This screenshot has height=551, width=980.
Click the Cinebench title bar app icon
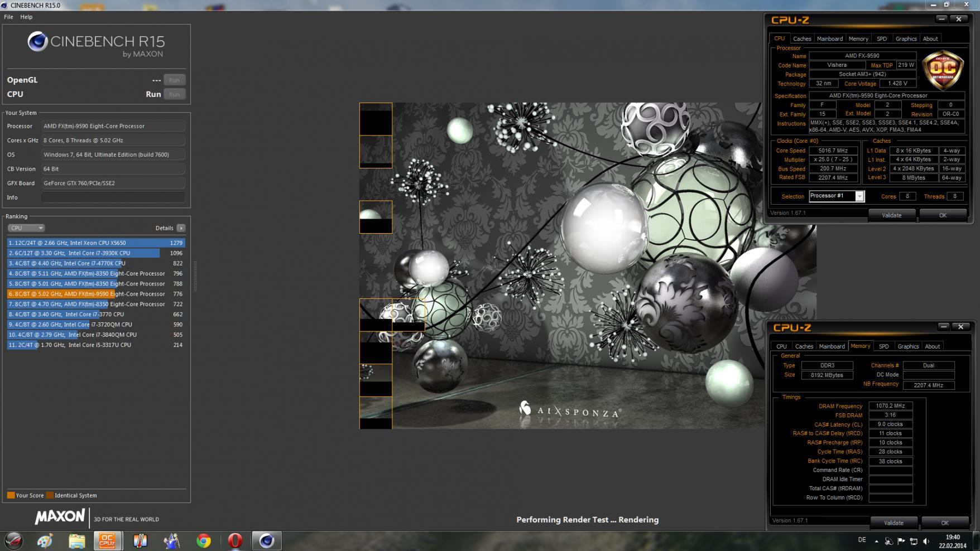tap(5, 5)
